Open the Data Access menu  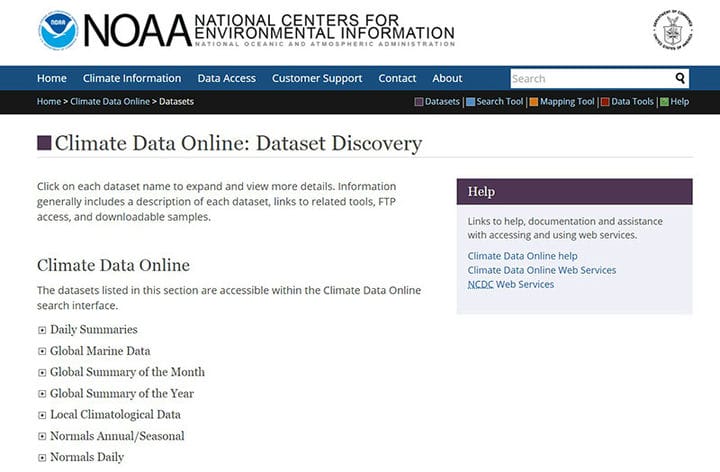pos(226,79)
